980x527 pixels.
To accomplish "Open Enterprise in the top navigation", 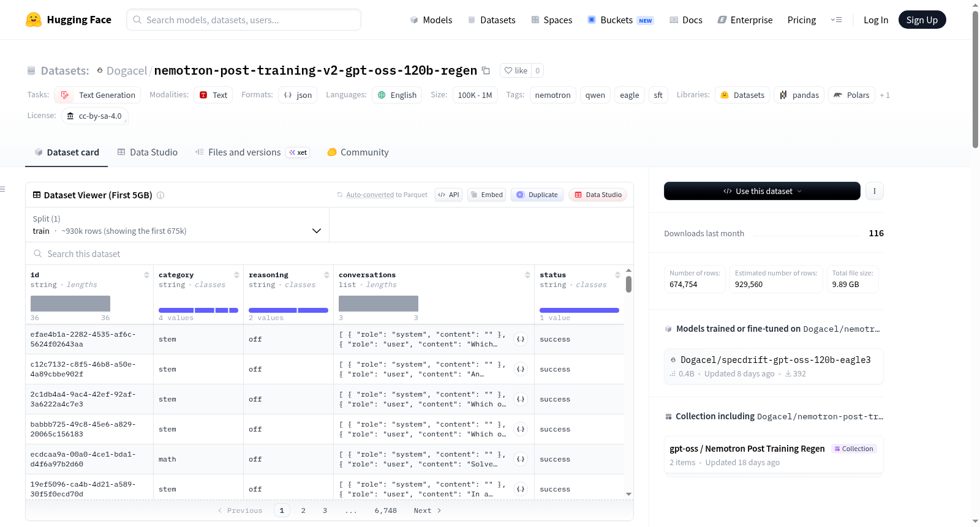I will pos(745,20).
